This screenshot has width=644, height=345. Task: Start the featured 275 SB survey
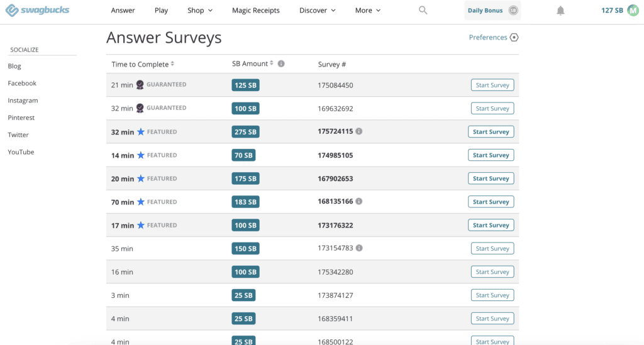[x=491, y=132]
